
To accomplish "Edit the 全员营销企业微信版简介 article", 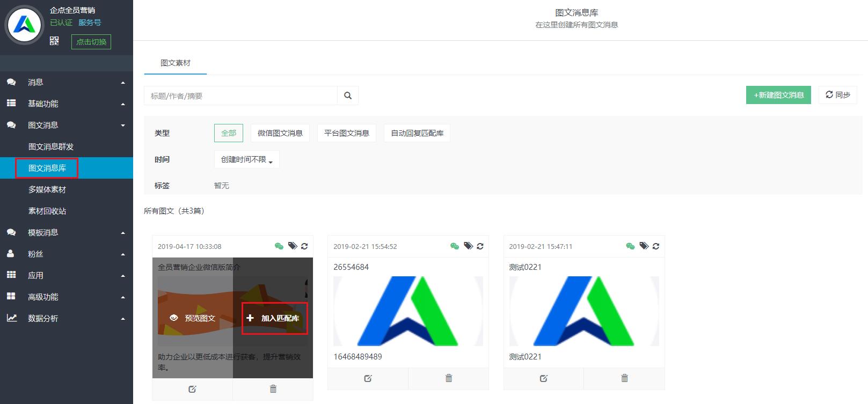I will pyautogui.click(x=192, y=389).
